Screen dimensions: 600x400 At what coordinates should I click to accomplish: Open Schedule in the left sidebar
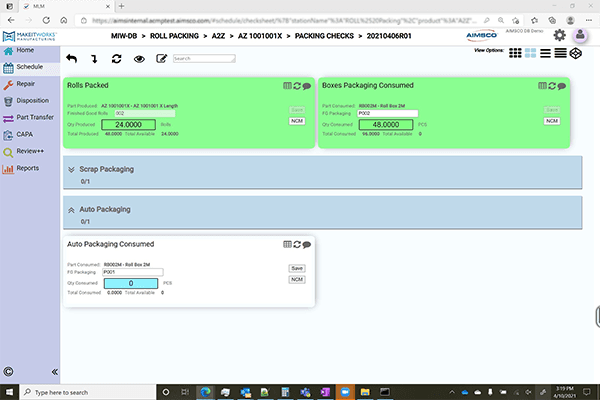click(x=28, y=67)
